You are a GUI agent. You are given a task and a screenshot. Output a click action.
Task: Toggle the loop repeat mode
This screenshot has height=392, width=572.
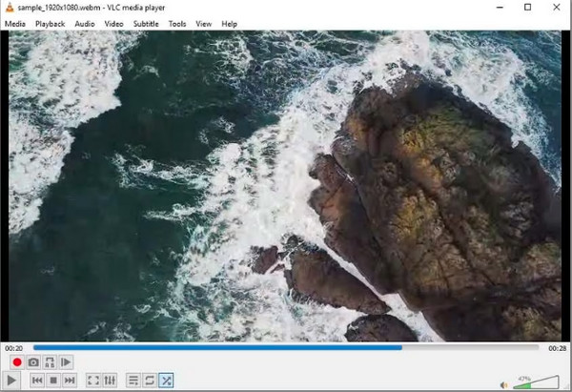coord(150,381)
